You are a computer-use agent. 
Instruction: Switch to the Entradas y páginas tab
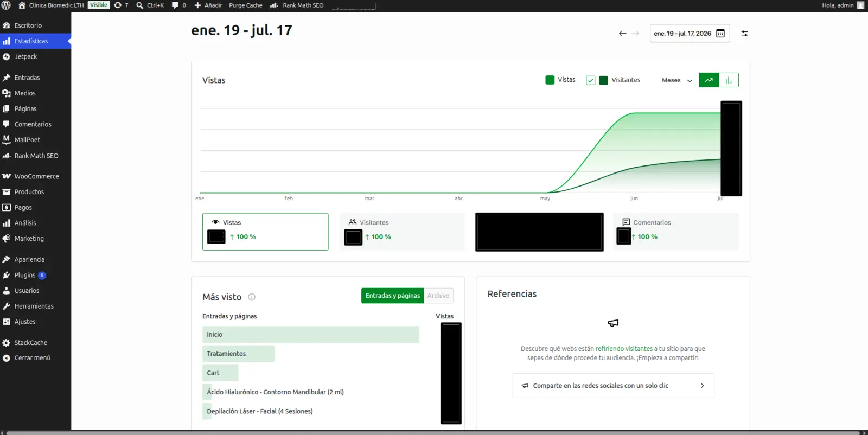coord(392,296)
